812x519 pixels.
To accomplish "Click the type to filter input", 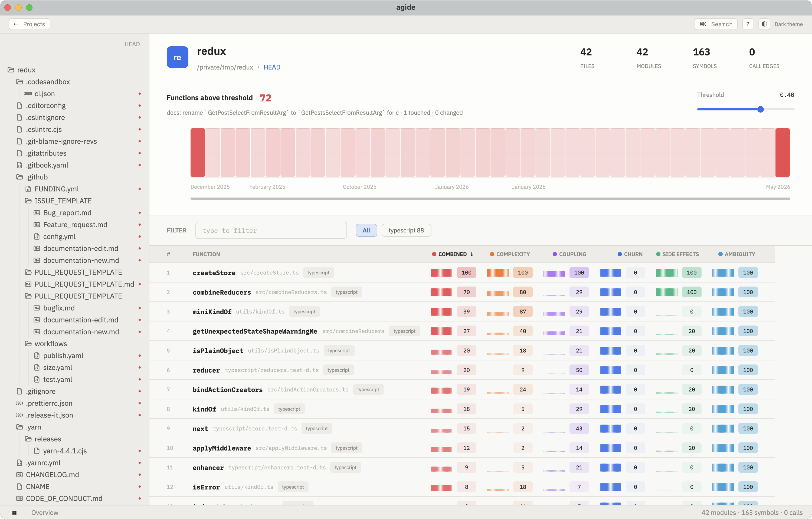I will click(x=271, y=230).
